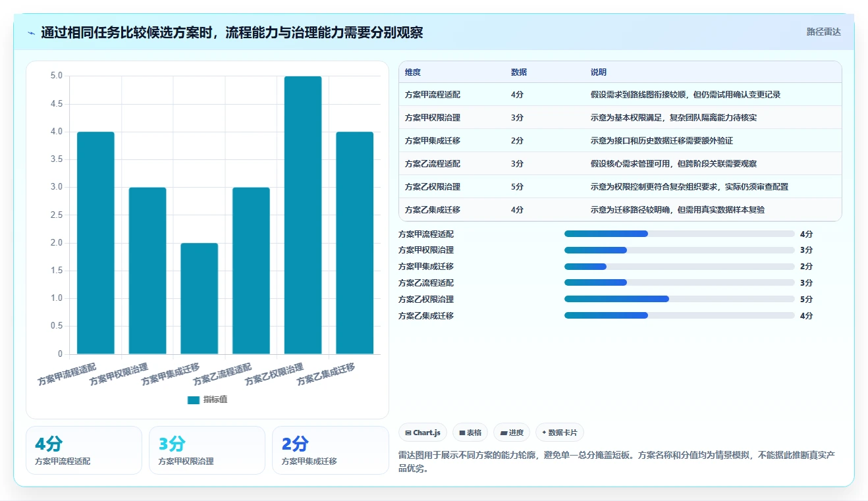Click the 维度 column header
This screenshot has width=868, height=501.
(x=413, y=72)
